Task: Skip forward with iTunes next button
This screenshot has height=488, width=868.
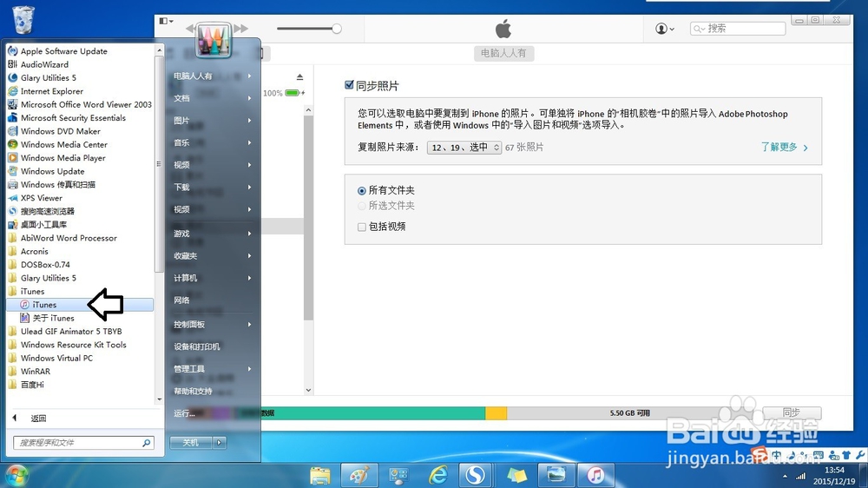Action: [x=240, y=29]
